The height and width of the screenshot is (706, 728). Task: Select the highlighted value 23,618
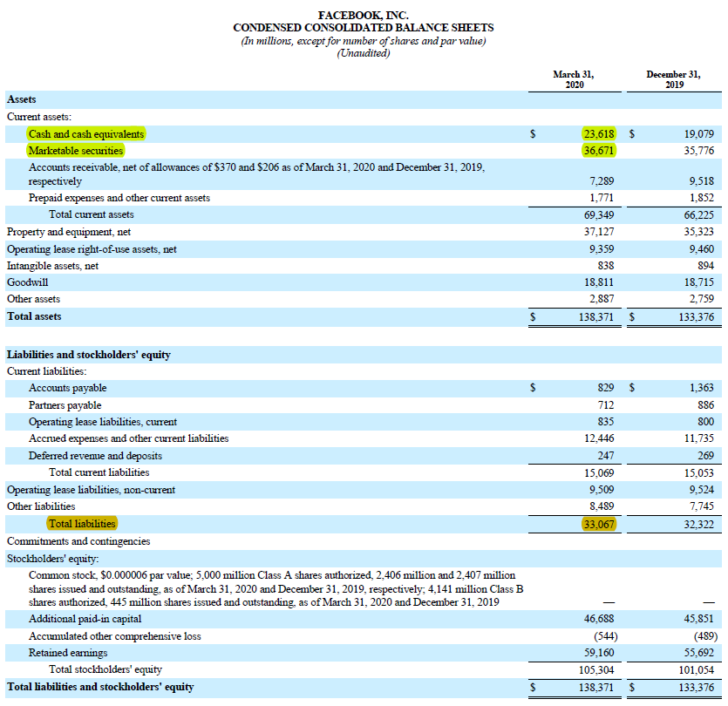599,134
